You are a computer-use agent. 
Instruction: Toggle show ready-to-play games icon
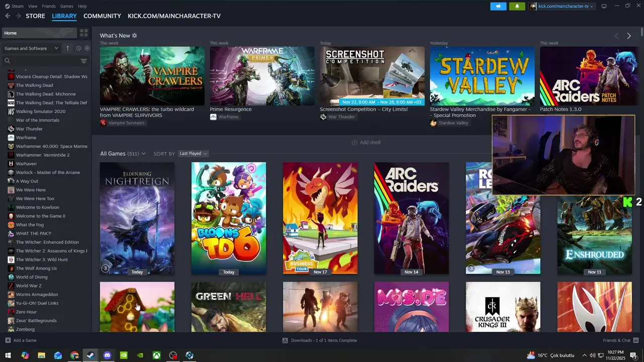[87, 48]
